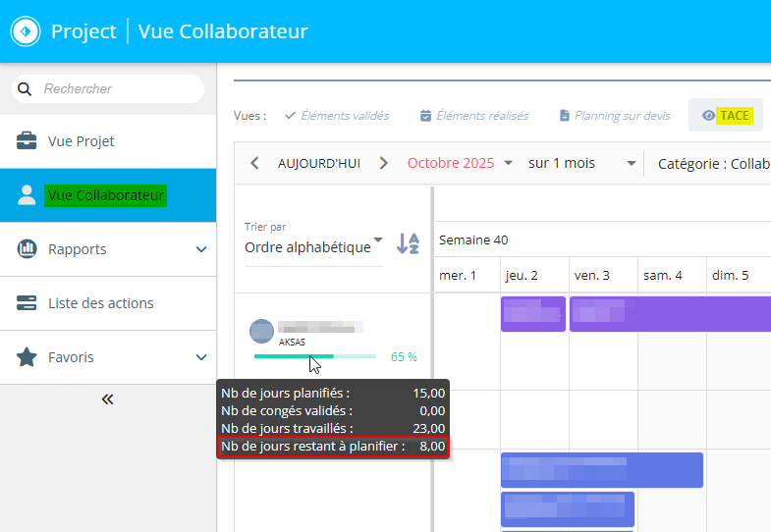Screen dimensions: 771x532
Task: Toggle Éléments réalisés view filter
Action: [x=473, y=116]
